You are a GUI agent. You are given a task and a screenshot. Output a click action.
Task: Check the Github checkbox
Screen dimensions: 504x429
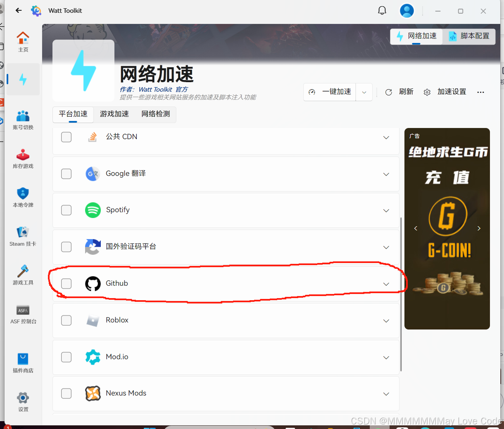66,284
